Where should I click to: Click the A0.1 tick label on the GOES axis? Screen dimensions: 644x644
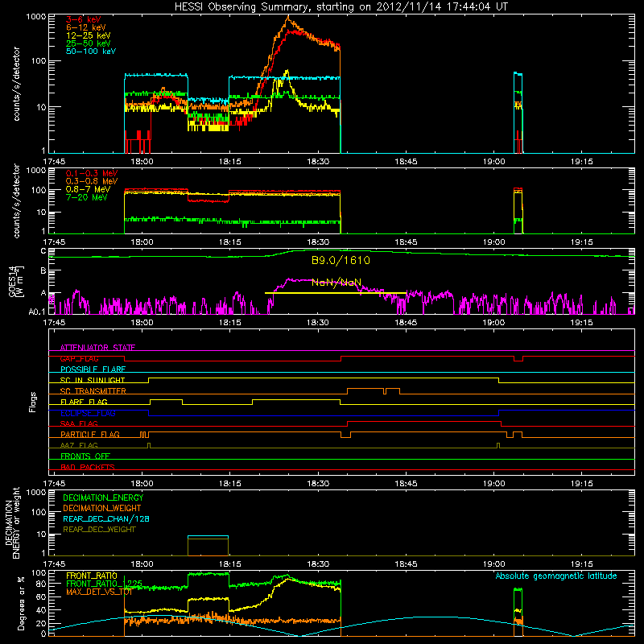(x=36, y=312)
